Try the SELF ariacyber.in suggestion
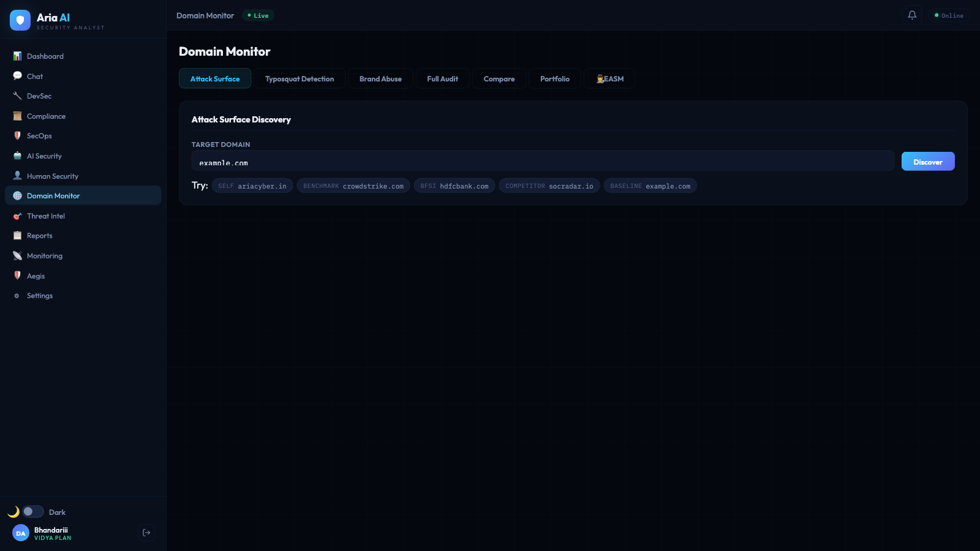The height and width of the screenshot is (551, 980). pos(252,186)
